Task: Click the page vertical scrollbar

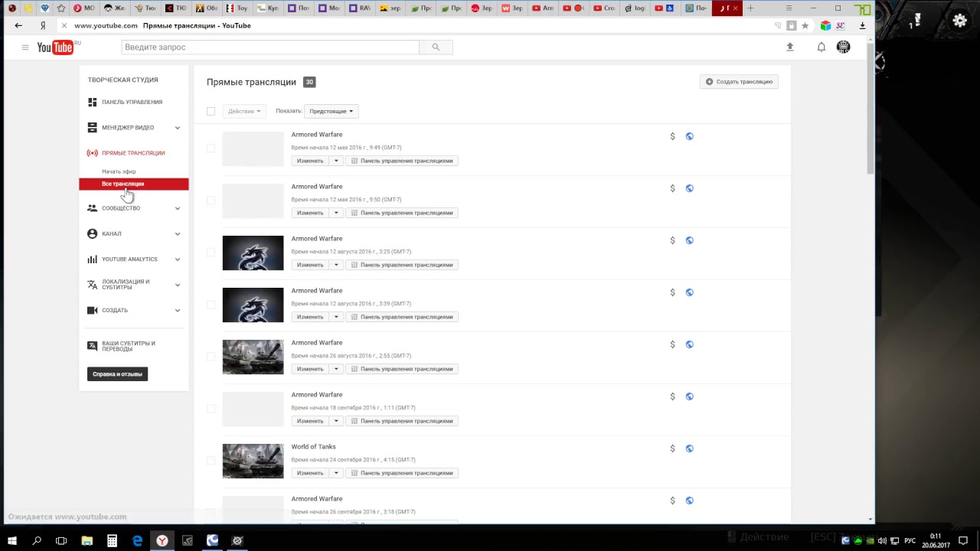Action: 871,107
